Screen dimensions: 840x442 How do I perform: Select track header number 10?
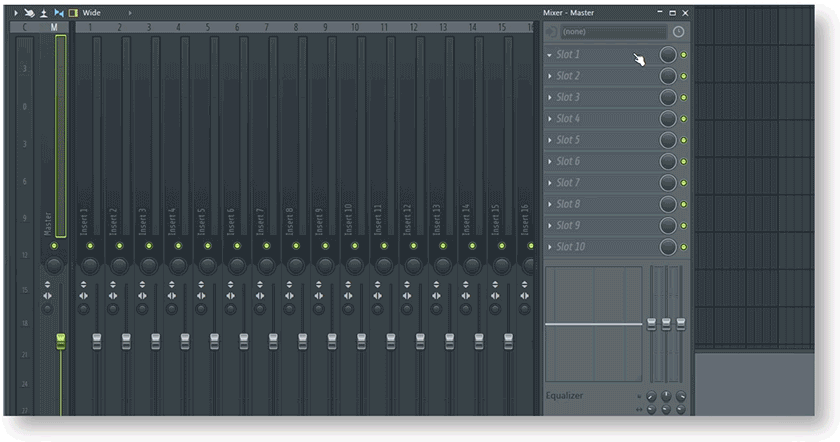point(355,27)
